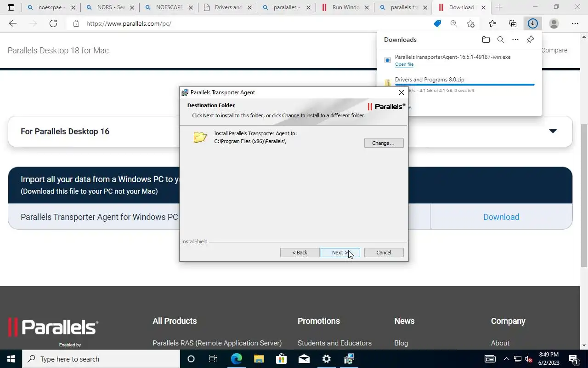Open file link for ParallelsTransporterAgent exe

point(404,64)
